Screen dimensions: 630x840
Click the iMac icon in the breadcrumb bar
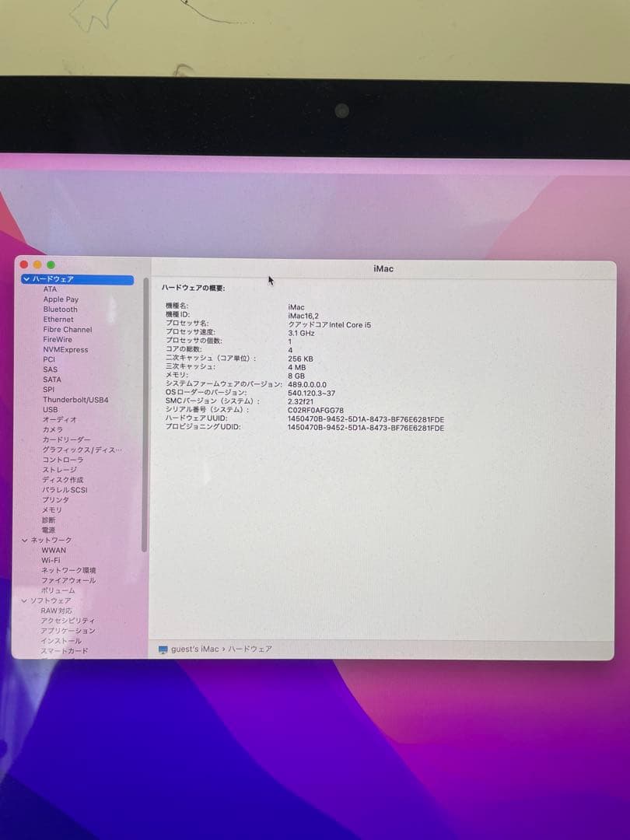pyautogui.click(x=163, y=648)
